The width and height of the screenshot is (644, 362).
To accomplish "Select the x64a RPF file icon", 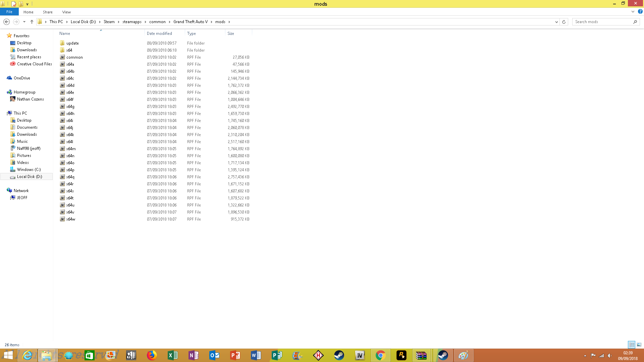I will 62,64.
